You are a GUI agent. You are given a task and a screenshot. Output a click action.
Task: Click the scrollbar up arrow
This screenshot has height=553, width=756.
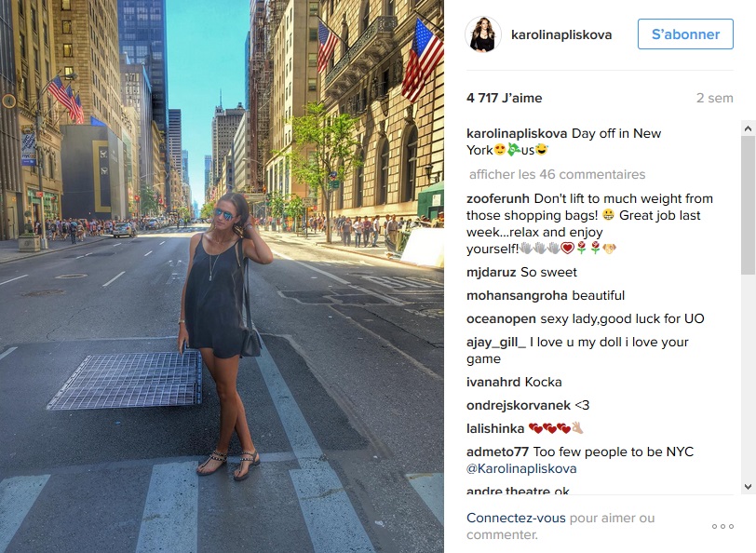[x=748, y=128]
